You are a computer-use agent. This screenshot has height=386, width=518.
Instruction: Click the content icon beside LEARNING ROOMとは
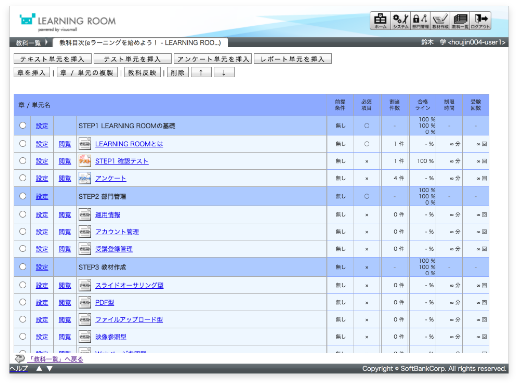[85, 144]
